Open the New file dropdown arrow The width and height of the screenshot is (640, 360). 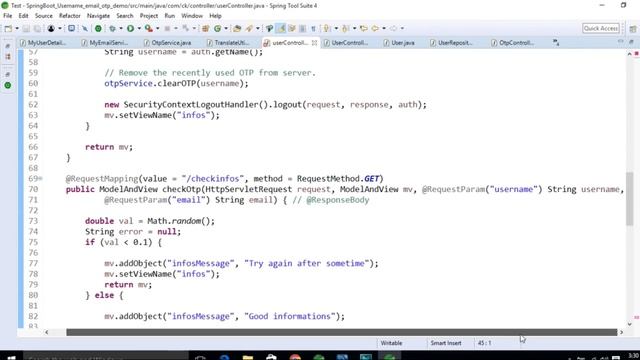pyautogui.click(x=17, y=28)
